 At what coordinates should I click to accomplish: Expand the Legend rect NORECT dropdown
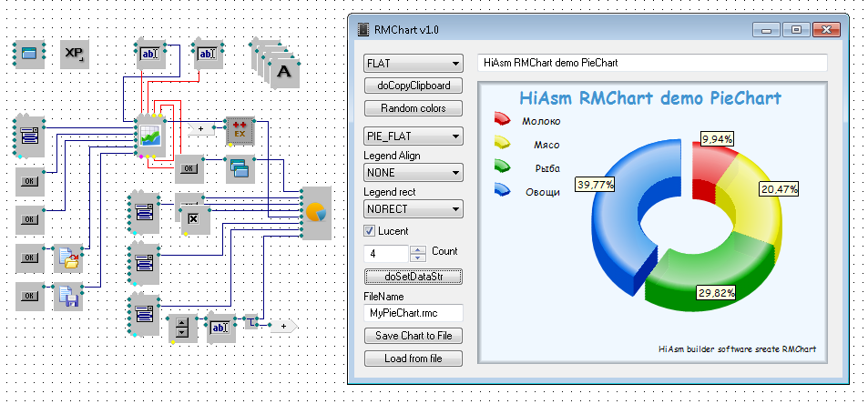click(x=413, y=208)
